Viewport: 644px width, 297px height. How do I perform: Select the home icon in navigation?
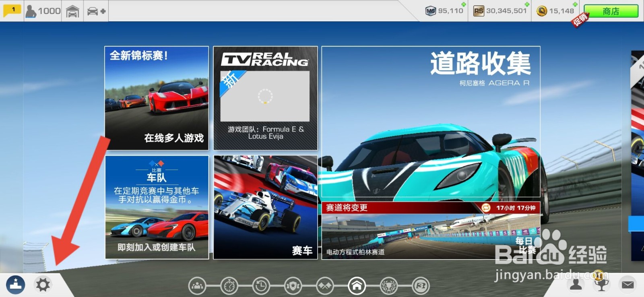pyautogui.click(x=357, y=286)
